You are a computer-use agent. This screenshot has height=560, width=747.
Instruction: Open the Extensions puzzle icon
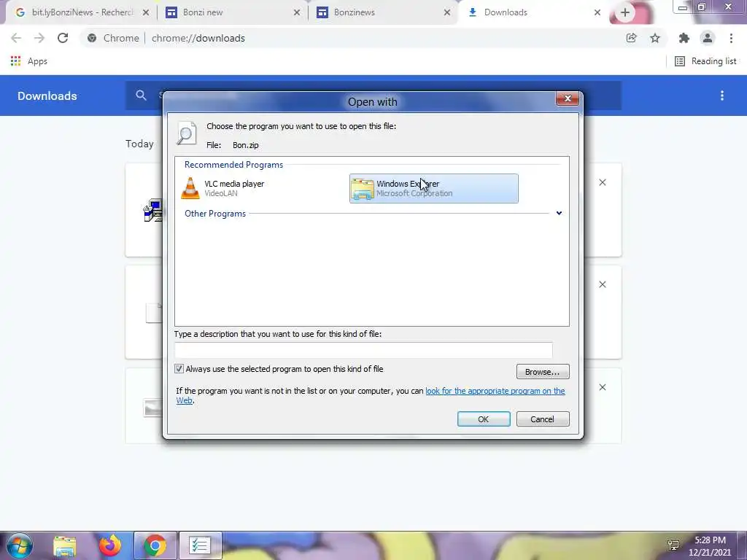[x=684, y=38]
